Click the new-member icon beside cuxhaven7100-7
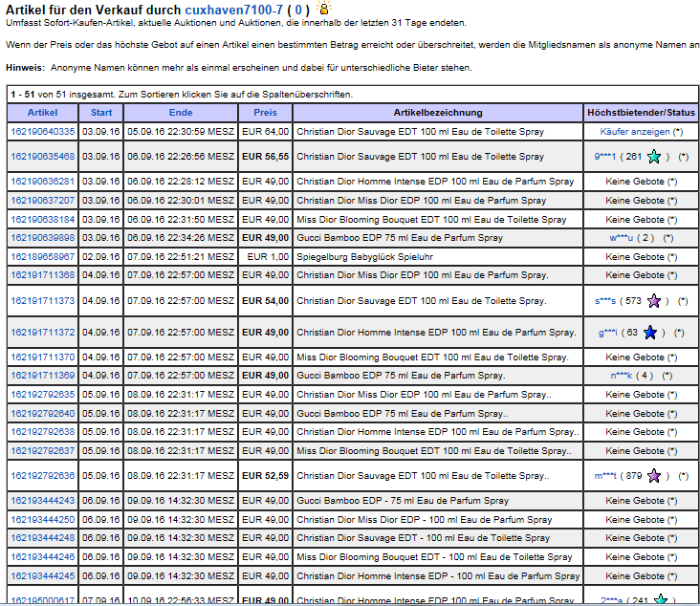Viewport: 700px width, 606px height. [323, 8]
